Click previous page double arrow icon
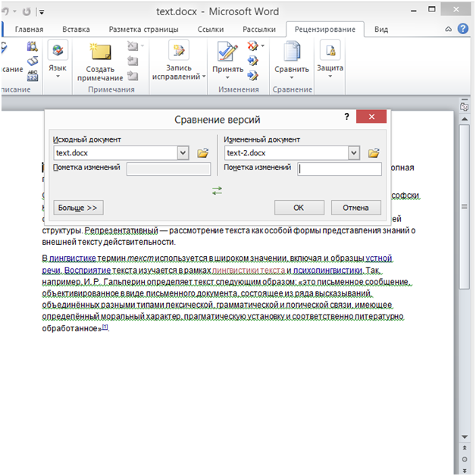Viewport: 476px width, 476px height. [x=465, y=448]
